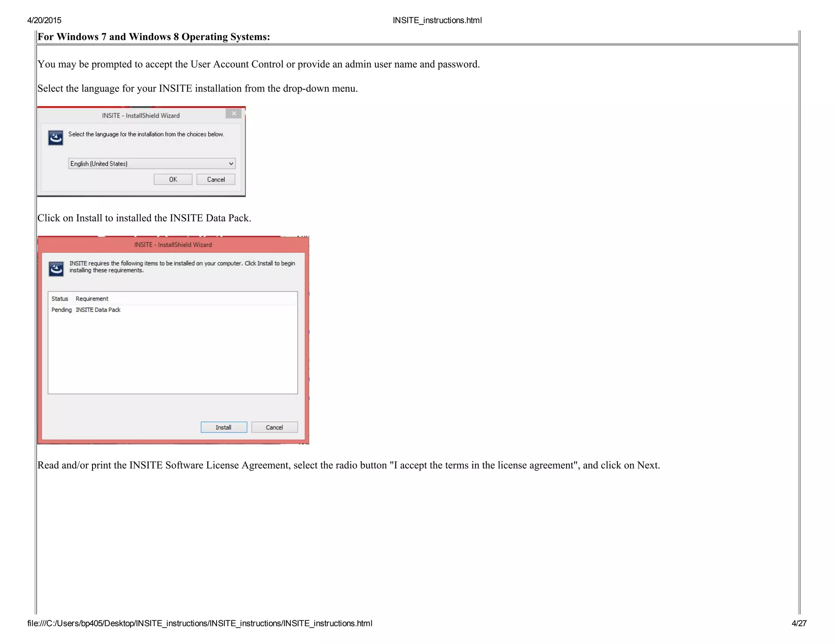834x644 pixels.
Task: Click the file path text in page footer
Action: tap(200, 623)
